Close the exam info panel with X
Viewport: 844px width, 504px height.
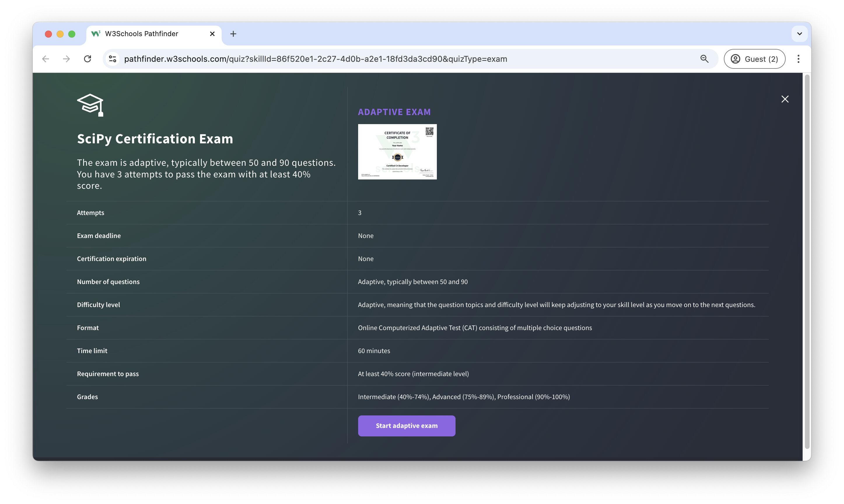785,99
